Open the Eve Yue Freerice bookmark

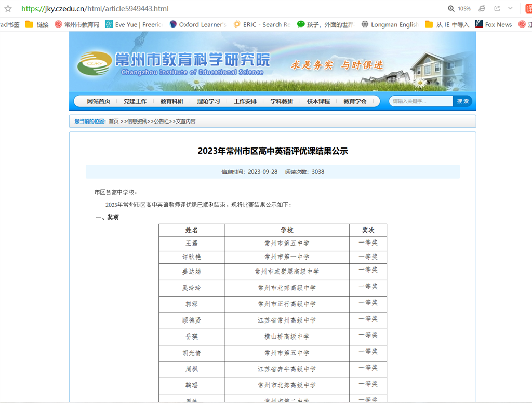(x=134, y=24)
